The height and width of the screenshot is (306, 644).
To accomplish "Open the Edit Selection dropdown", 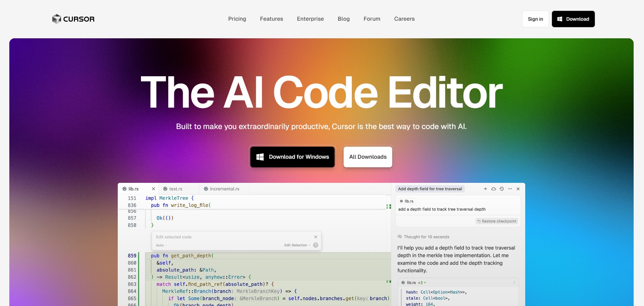I will click(x=297, y=245).
